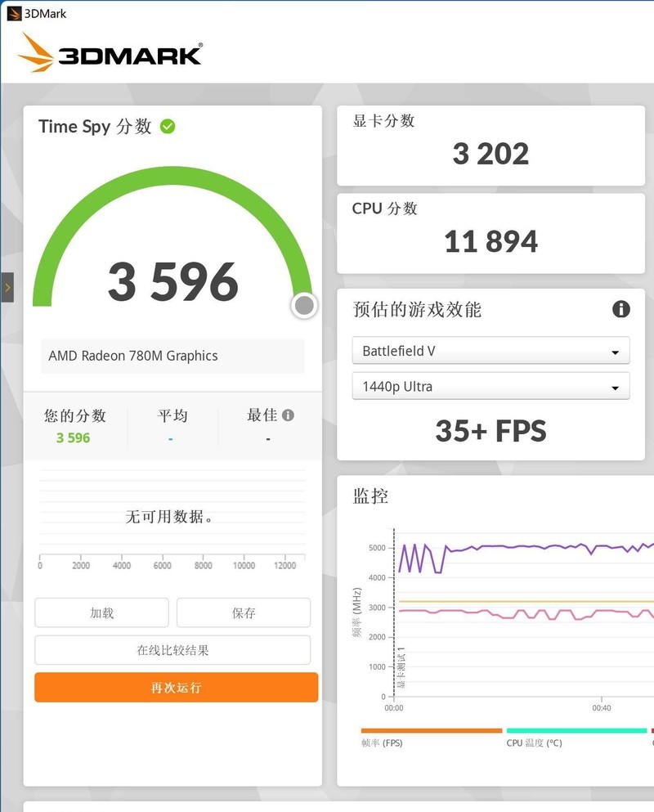Click the AMD Radeon 780M Graphics label
Screen dimensions: 654x812
coord(131,356)
